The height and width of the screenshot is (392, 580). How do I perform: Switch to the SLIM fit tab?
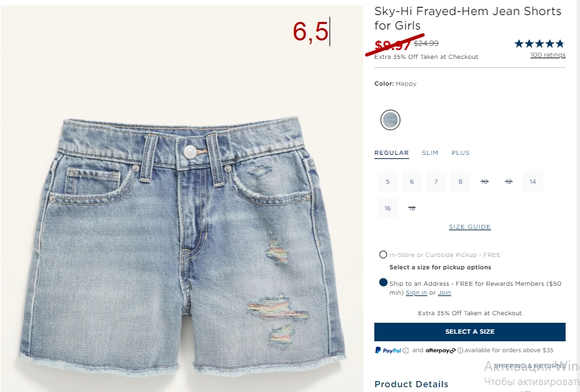[x=430, y=153]
